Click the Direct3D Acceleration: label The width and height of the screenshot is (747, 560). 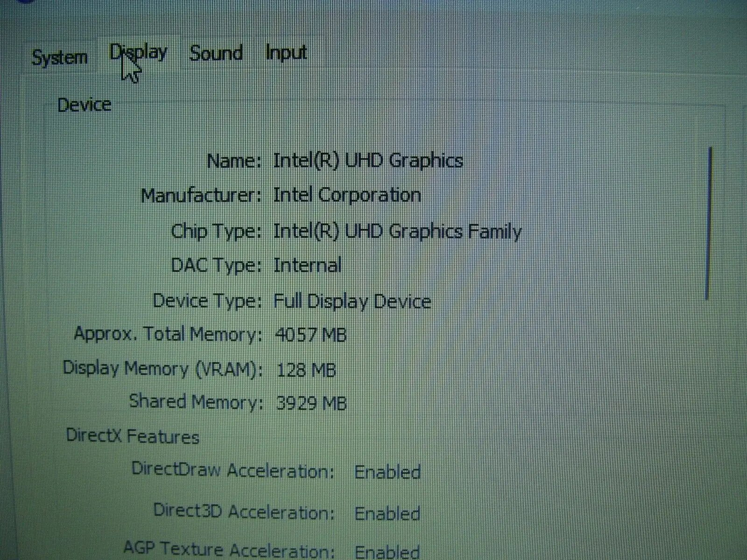[244, 512]
